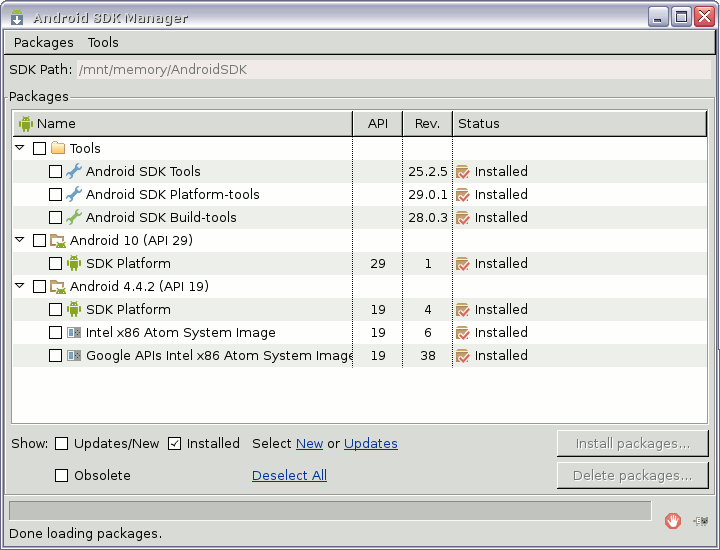The width and height of the screenshot is (720, 550).
Task: Click the API 19 SDK Platform android icon
Action: 74,309
